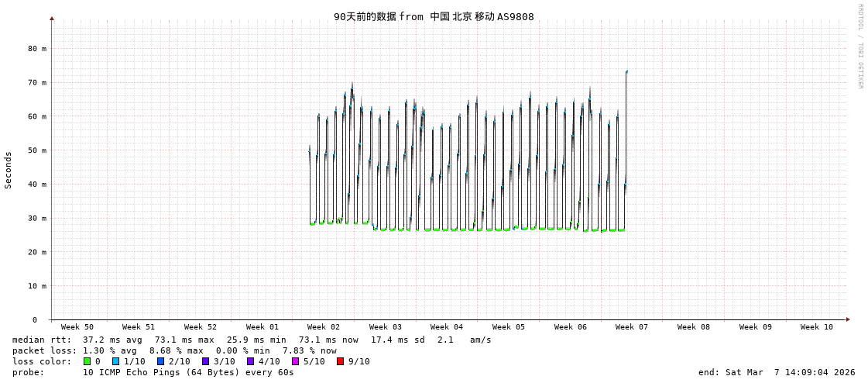Click the arrow at the x-axis right end
Viewport: 868px width, 383px height.
click(x=848, y=319)
